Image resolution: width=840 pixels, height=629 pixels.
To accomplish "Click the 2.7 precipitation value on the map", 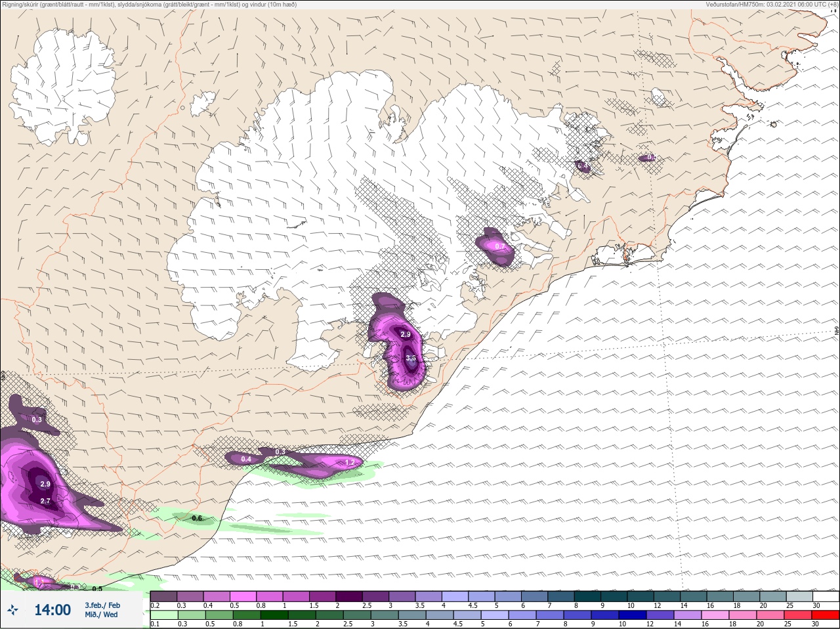I will [x=45, y=501].
